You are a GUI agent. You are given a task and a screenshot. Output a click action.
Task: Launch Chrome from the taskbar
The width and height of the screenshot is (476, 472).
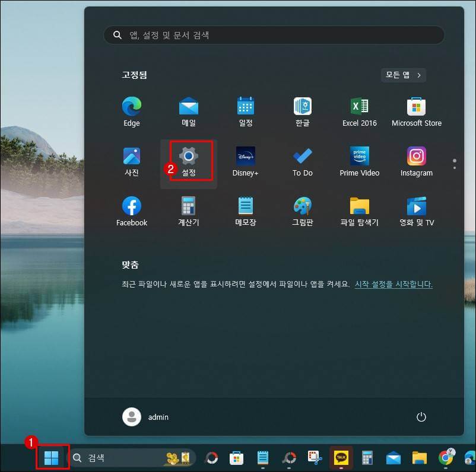(x=444, y=458)
